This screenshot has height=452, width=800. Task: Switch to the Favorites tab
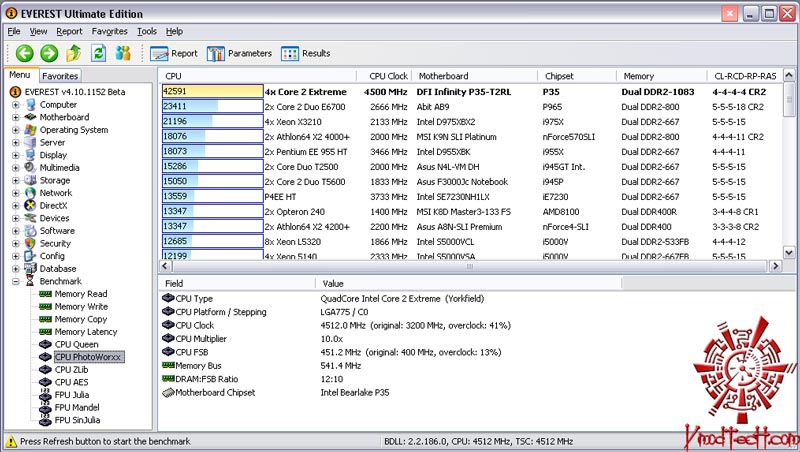click(60, 76)
